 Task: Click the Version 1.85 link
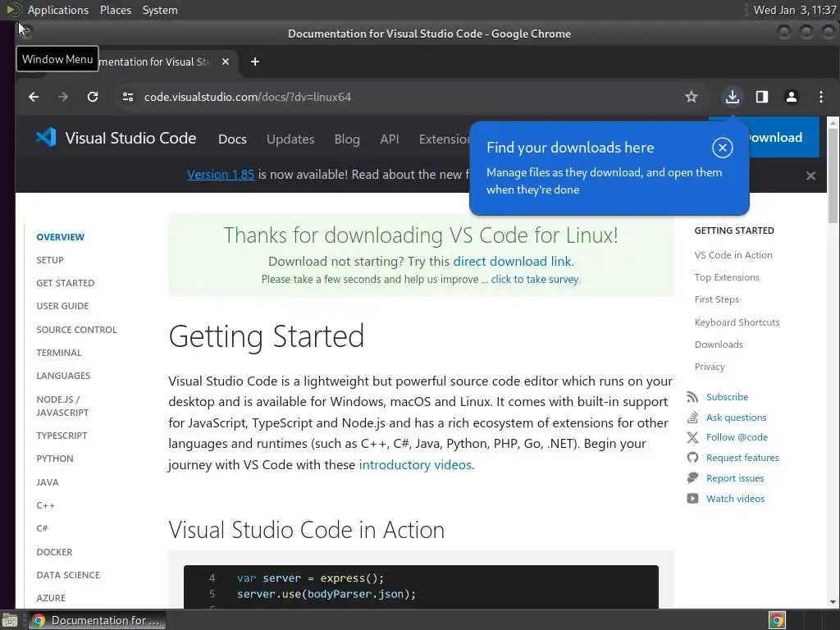coord(220,175)
